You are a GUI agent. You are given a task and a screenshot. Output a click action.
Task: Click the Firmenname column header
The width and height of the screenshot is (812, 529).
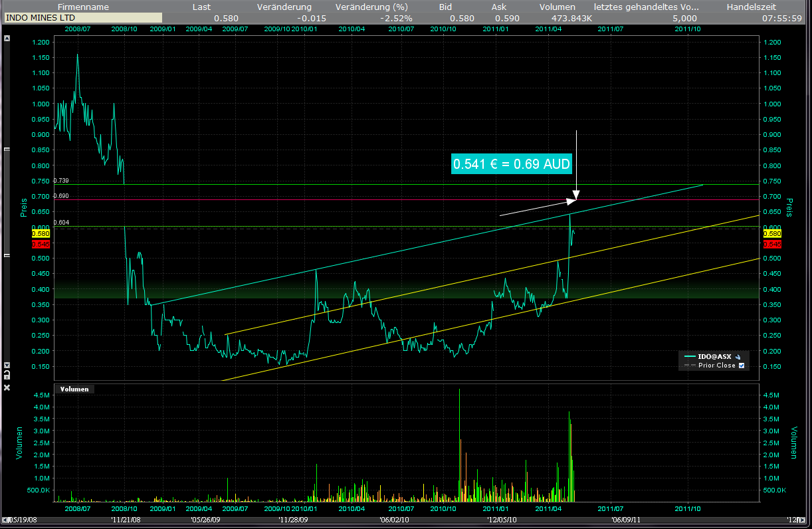82,7
